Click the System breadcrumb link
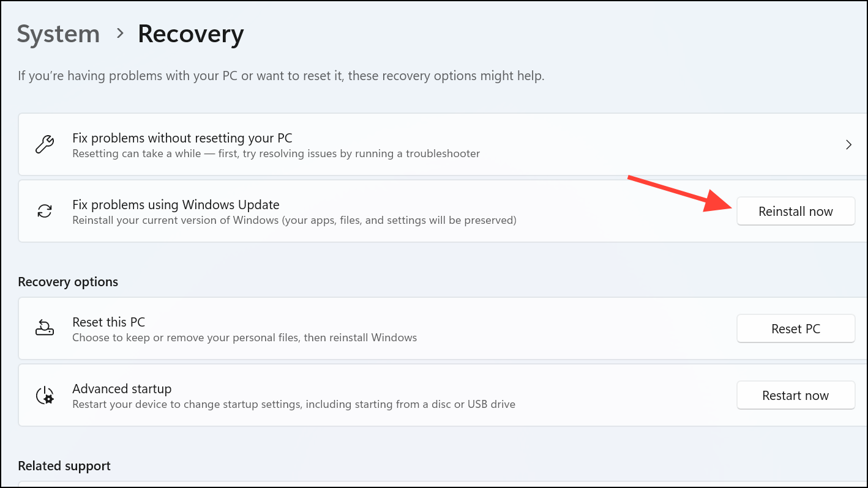The width and height of the screenshot is (868, 488). (58, 34)
